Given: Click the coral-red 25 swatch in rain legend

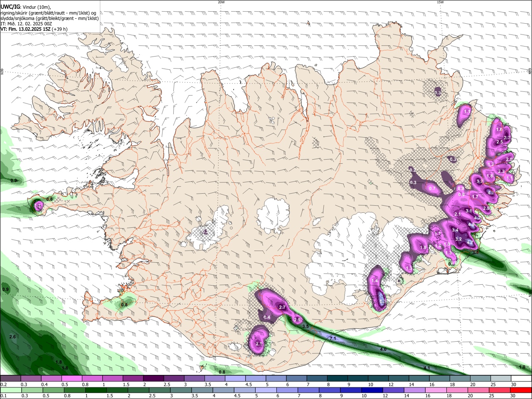Looking at the screenshot, I should point(500,390).
